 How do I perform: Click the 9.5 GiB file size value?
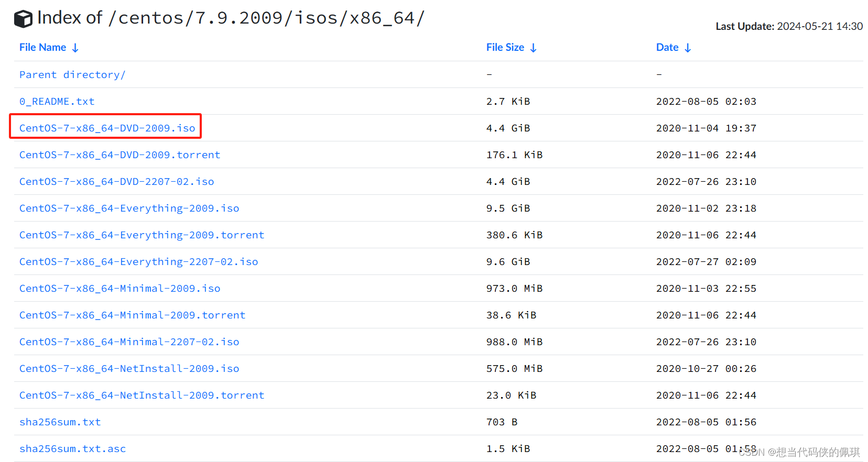(x=508, y=208)
